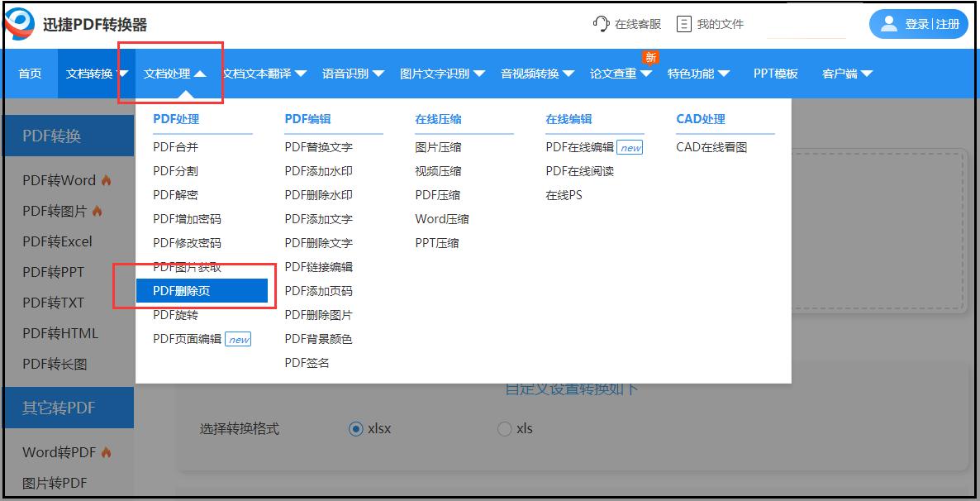Click the 'new' badge beside PDF页面编辑
This screenshot has width=980, height=501.
point(239,338)
